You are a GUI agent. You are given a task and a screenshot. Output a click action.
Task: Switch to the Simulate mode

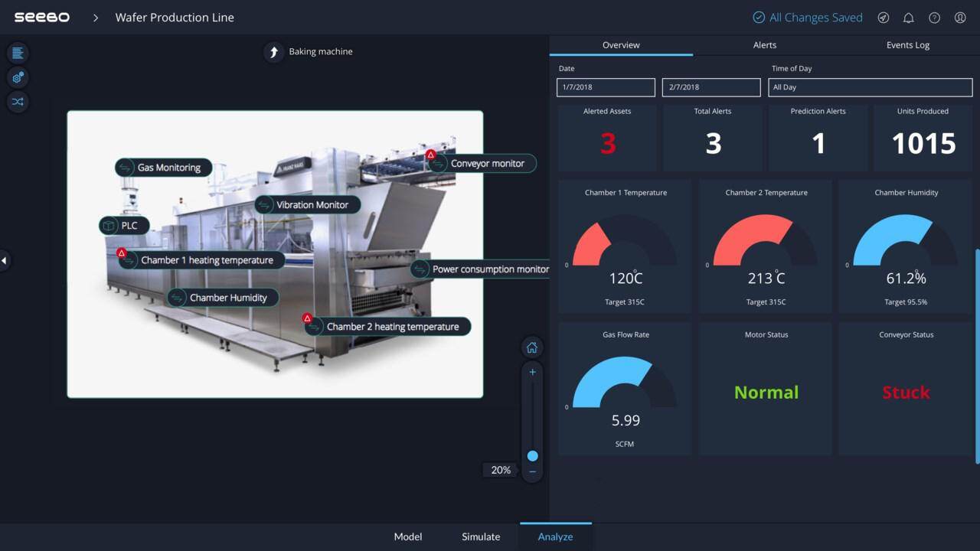[481, 536]
